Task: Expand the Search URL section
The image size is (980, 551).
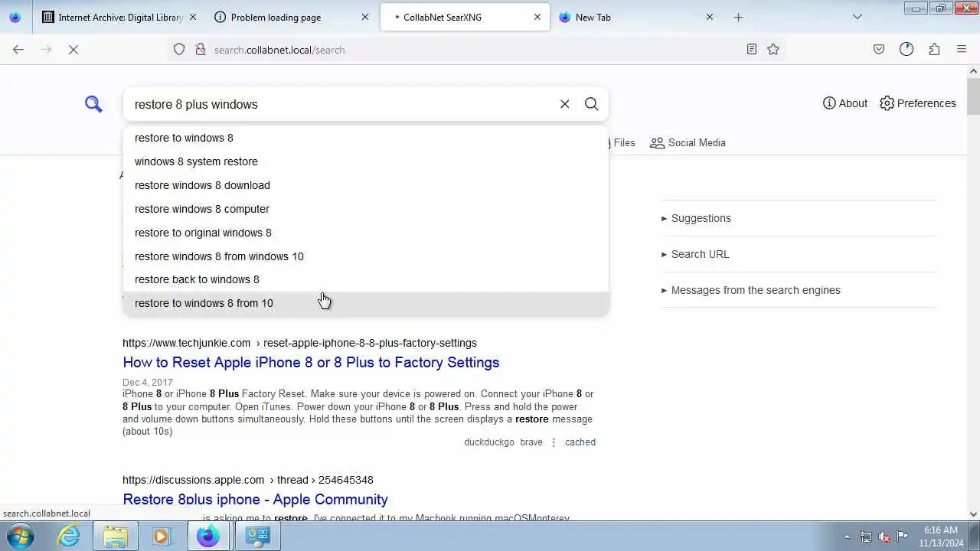Action: pos(695,254)
